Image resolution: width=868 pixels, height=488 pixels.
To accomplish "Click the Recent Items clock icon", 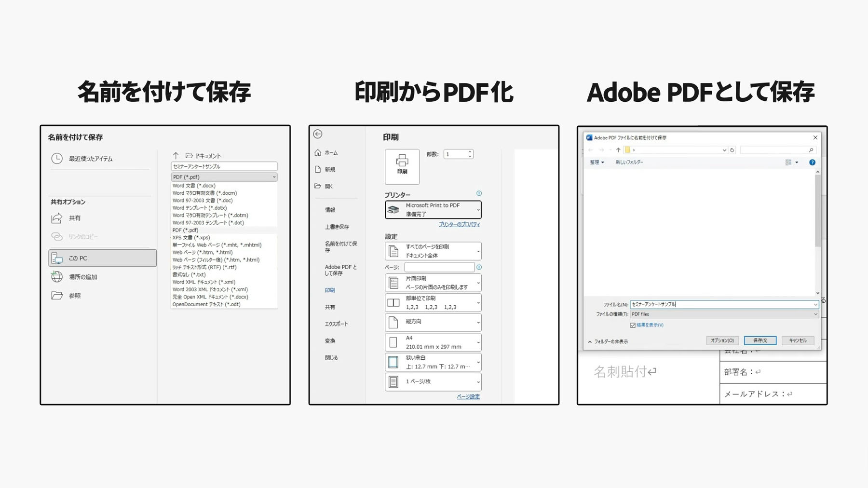I will pyautogui.click(x=57, y=159).
